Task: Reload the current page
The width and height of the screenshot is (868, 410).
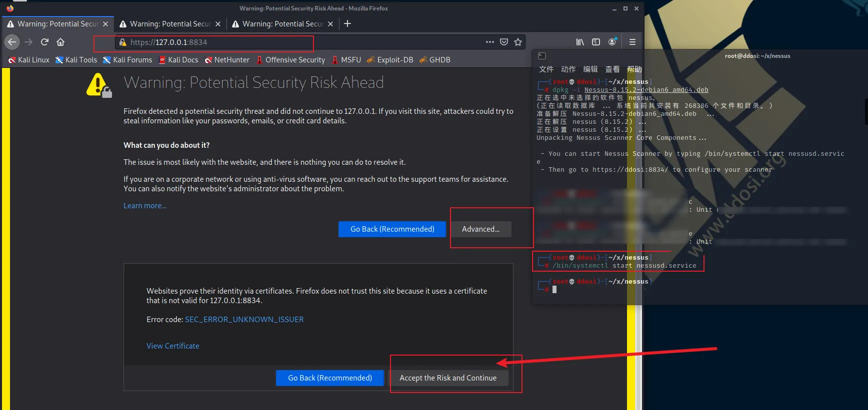Action: coord(44,42)
